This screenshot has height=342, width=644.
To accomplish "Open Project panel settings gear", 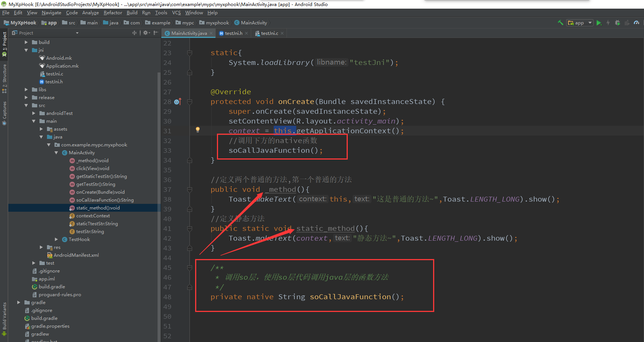I will 146,33.
